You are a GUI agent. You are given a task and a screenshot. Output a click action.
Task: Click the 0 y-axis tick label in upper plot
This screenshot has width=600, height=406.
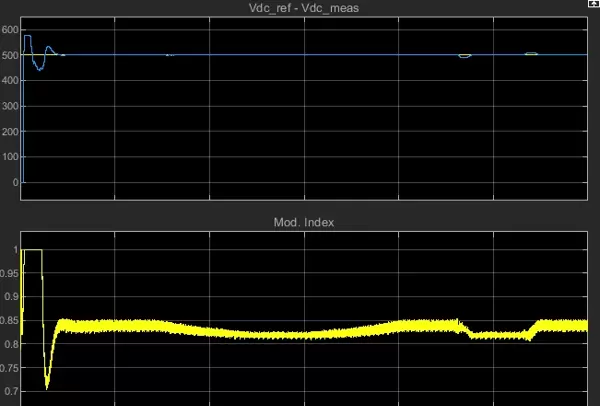point(14,183)
